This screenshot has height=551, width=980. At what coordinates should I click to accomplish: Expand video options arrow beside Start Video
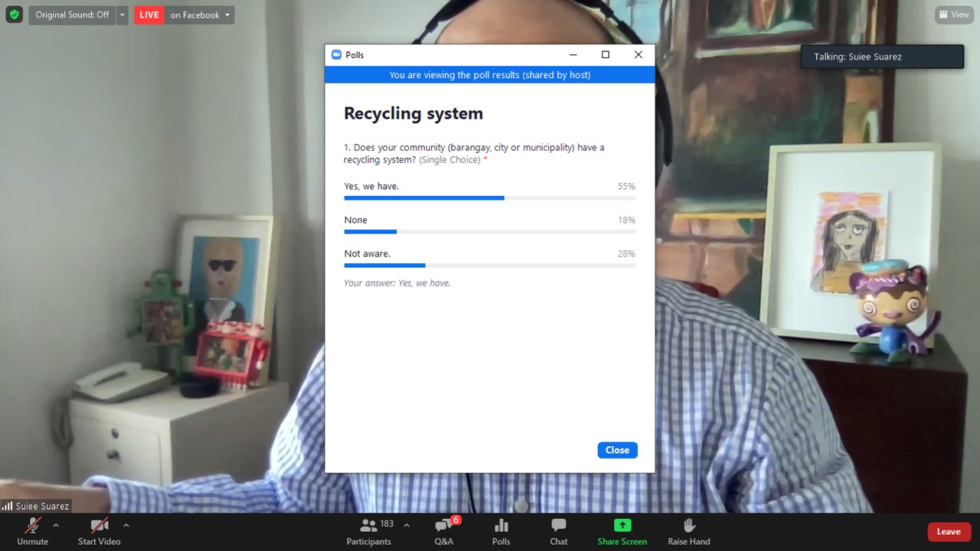coord(126,525)
